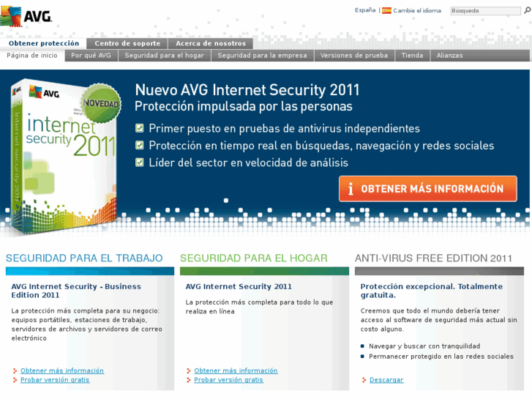The image size is (532, 399).
Task: Click Protección excepcional. Totalmente gratuita. title
Action: coord(432,291)
